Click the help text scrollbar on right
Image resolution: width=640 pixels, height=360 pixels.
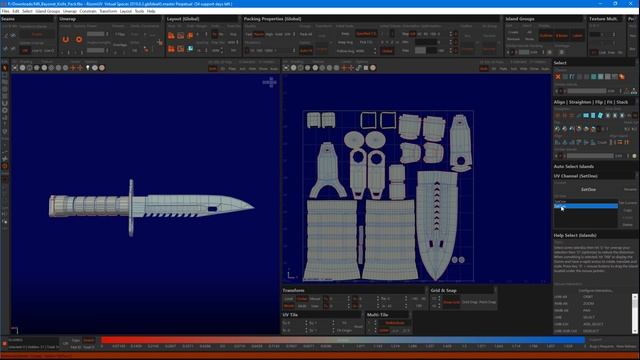[635, 313]
